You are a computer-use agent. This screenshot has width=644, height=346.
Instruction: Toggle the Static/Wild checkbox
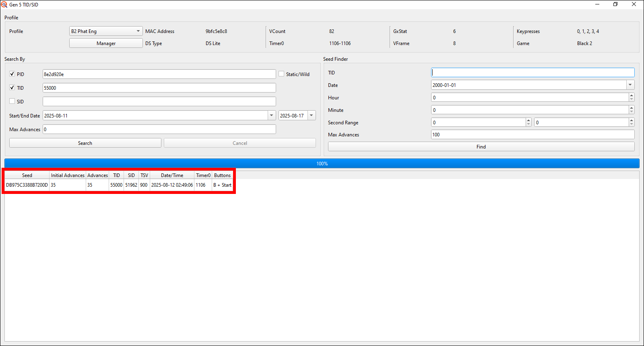click(x=282, y=74)
